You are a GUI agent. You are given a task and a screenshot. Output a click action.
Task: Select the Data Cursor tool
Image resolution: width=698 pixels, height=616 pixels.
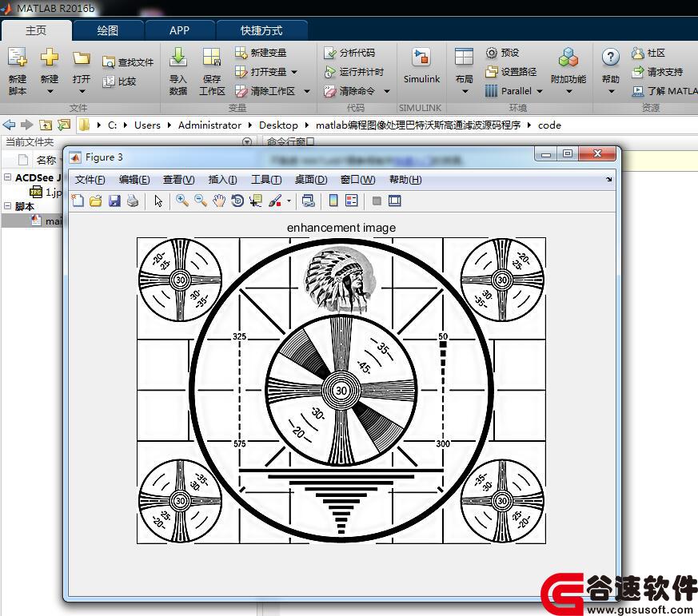(256, 201)
